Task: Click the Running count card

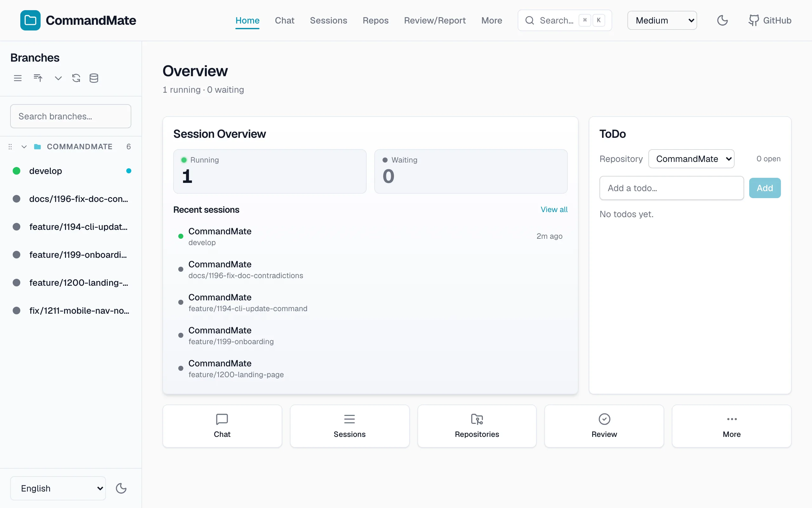Action: [x=270, y=171]
